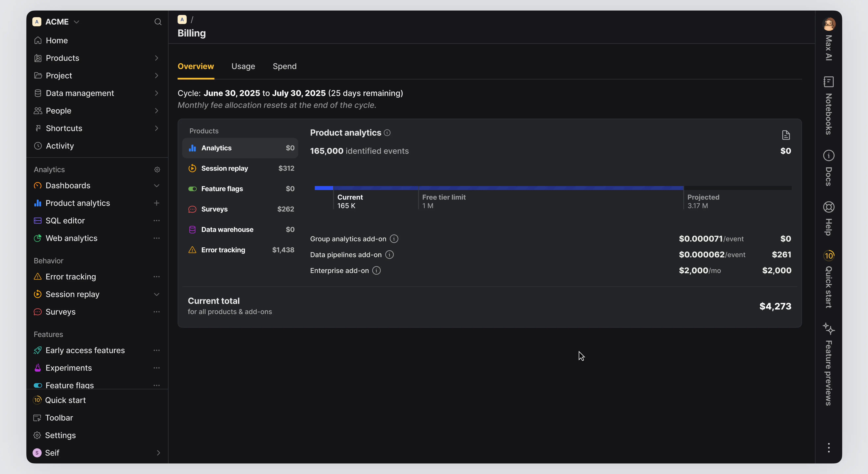Expand the ACME organization dropdown

(77, 22)
